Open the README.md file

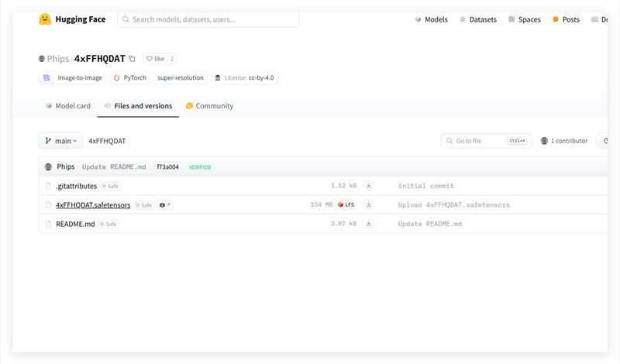(75, 224)
